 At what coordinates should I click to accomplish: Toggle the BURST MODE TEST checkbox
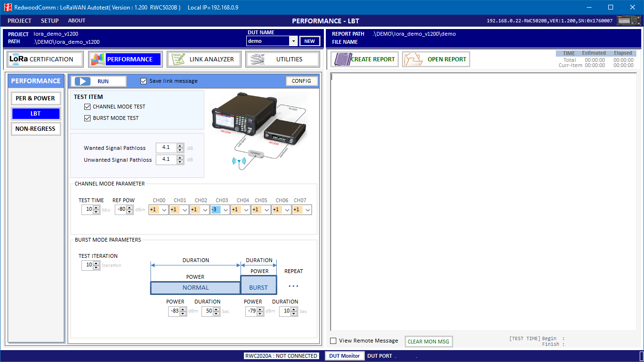87,118
